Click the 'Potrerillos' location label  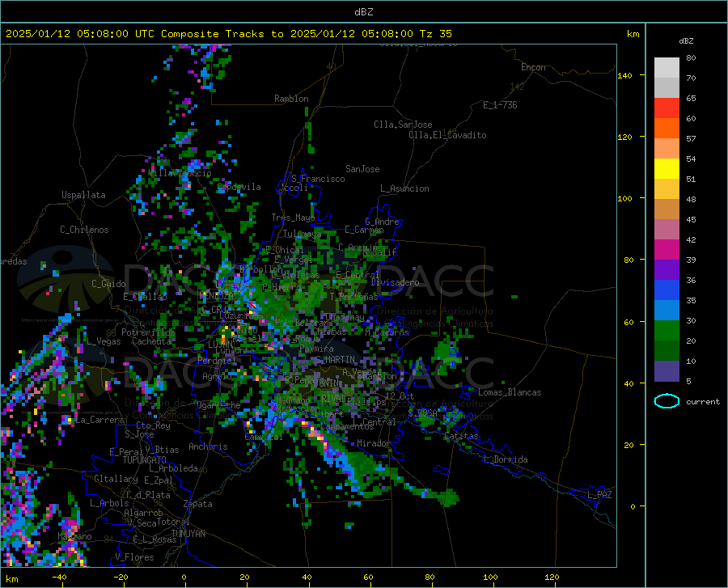pos(148,332)
